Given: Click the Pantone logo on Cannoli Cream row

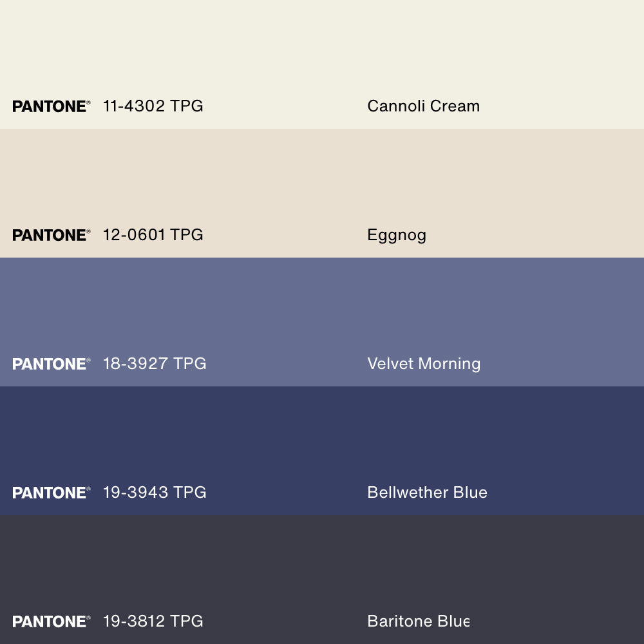Looking at the screenshot, I should 51,106.
